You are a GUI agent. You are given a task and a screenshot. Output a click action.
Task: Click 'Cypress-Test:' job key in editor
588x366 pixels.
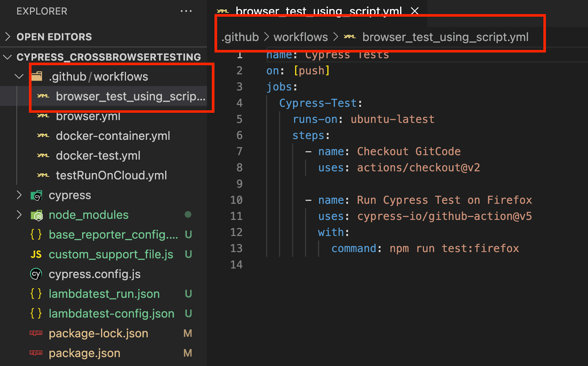tap(321, 103)
